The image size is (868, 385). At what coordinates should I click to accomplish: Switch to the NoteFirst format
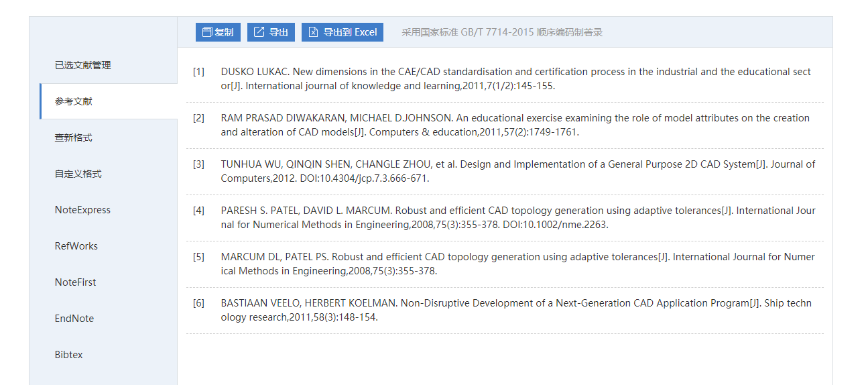(x=75, y=282)
